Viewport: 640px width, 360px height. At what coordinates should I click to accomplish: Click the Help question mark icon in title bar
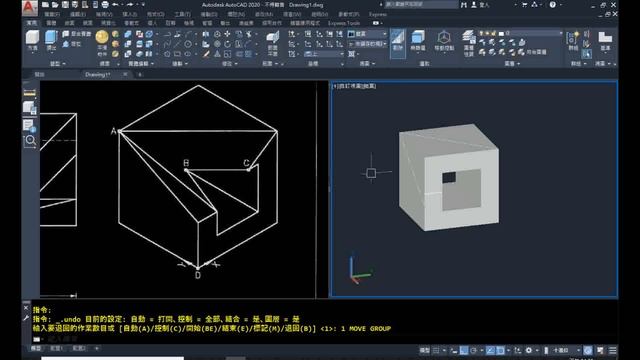pos(552,5)
